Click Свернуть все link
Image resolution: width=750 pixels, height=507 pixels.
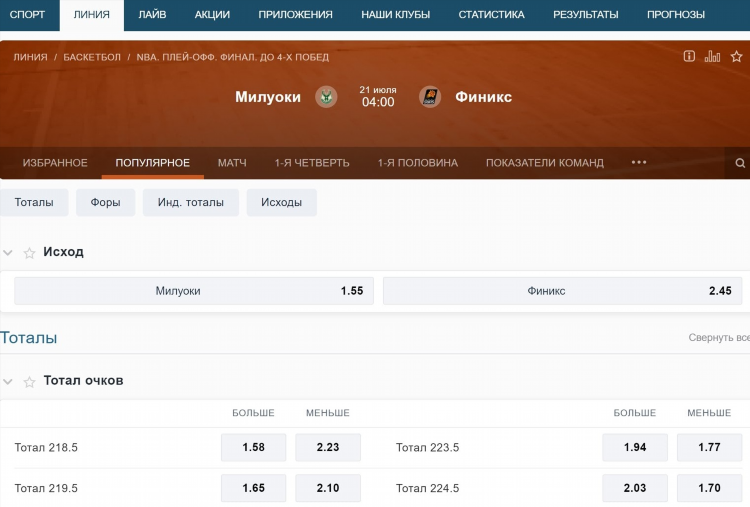(719, 338)
